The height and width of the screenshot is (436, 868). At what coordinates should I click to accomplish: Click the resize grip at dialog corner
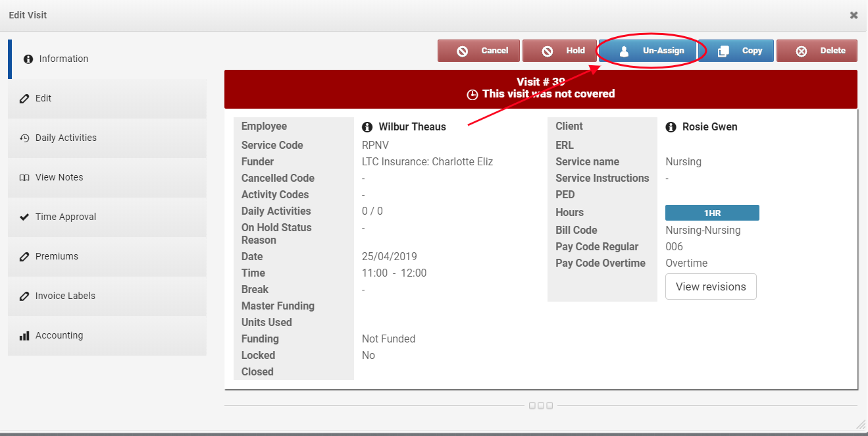[861, 424]
